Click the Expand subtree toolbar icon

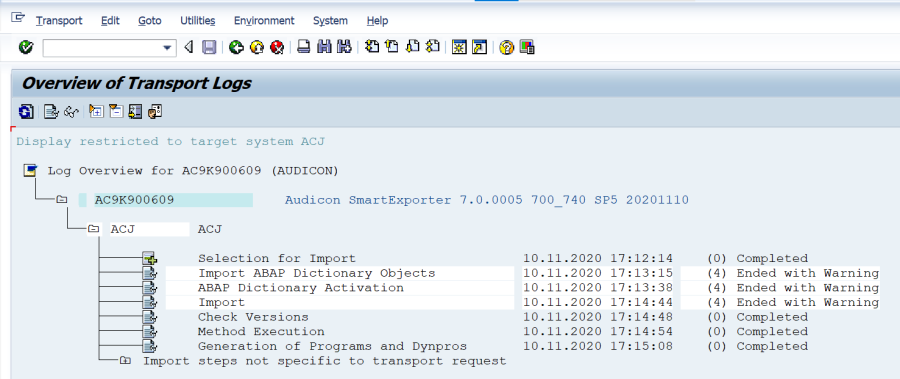[x=96, y=111]
